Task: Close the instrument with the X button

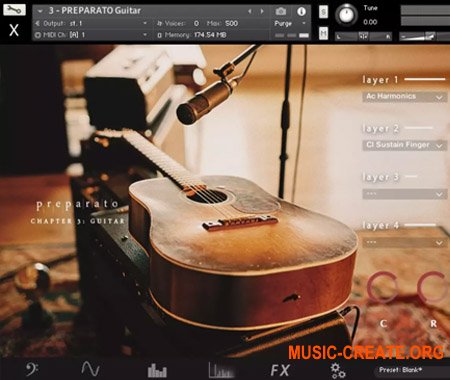Action: tap(14, 30)
